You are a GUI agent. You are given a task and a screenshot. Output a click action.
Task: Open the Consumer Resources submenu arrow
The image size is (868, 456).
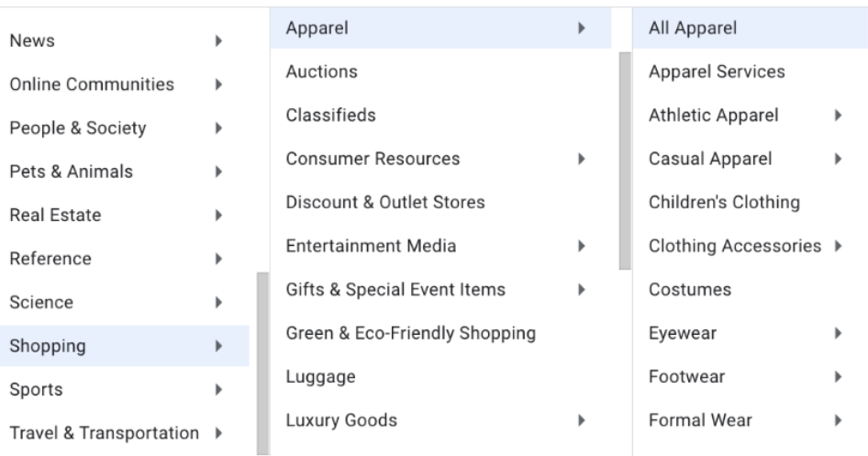click(x=582, y=159)
